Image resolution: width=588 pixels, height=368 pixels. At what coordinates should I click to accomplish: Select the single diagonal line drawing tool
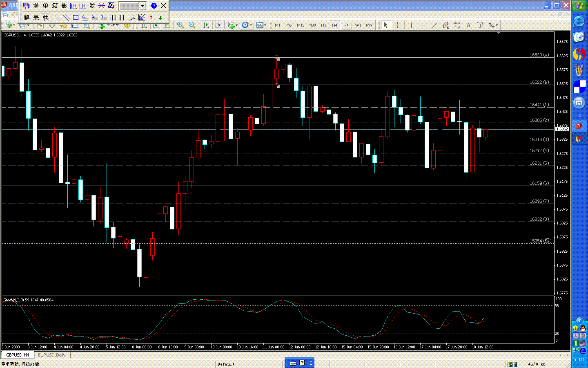coord(57,18)
